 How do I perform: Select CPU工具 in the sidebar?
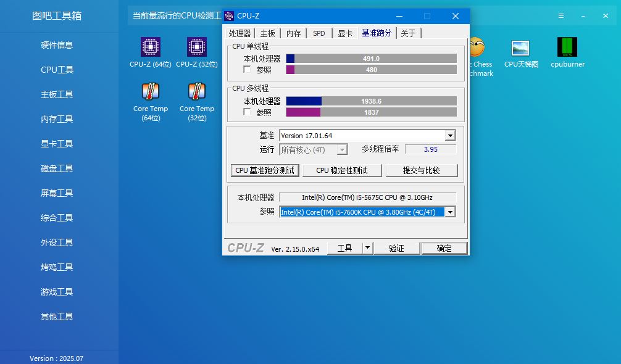click(57, 70)
